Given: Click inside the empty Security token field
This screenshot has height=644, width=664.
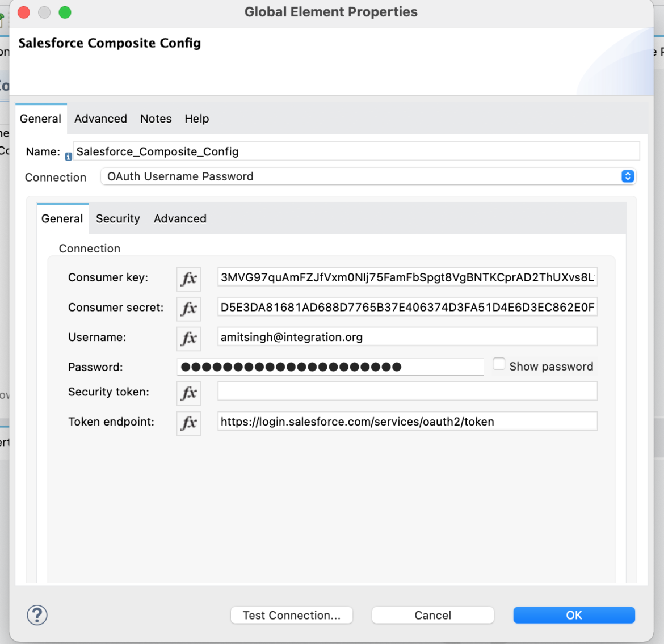Looking at the screenshot, I should (406, 391).
